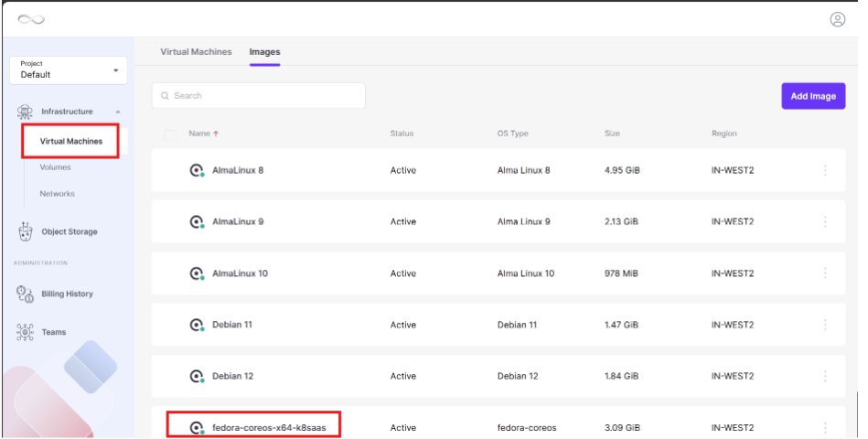This screenshot has width=868, height=439.
Task: Tick the select-all images checkbox
Action: tap(170, 134)
